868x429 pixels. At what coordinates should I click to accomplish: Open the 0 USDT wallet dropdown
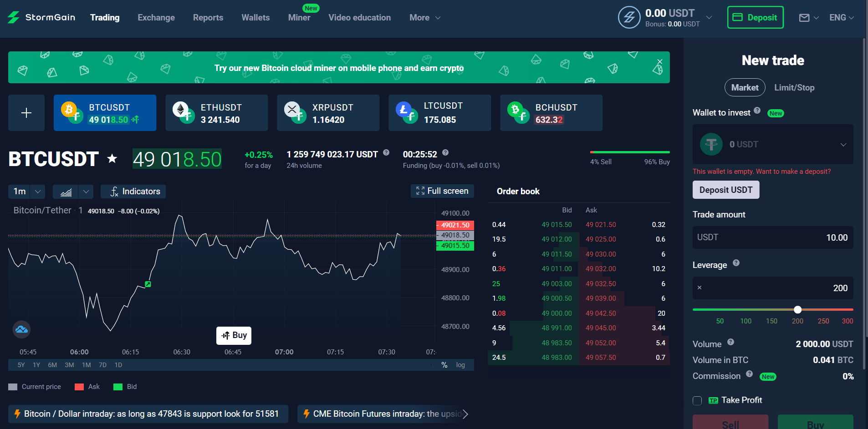pyautogui.click(x=773, y=144)
